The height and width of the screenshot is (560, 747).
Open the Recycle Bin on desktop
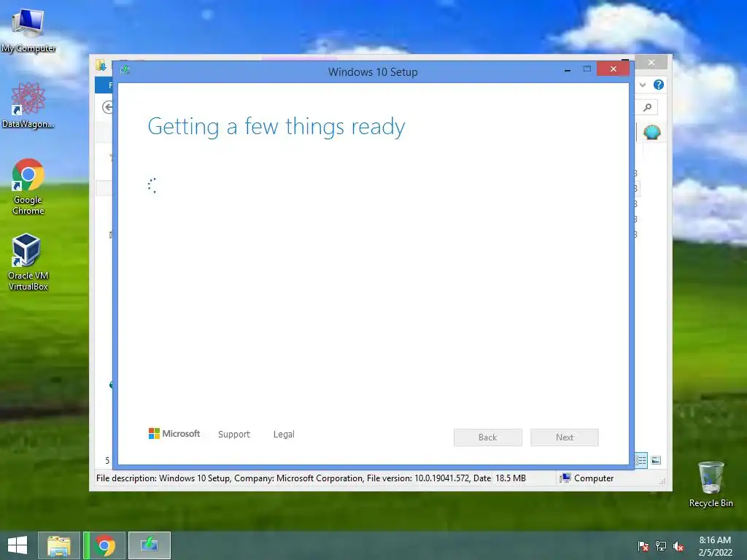pos(711,484)
